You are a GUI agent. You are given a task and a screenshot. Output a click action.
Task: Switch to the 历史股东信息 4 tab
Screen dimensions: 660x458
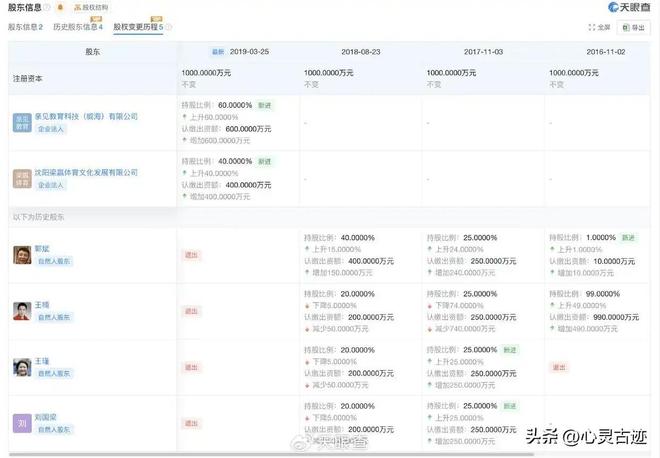click(78, 27)
